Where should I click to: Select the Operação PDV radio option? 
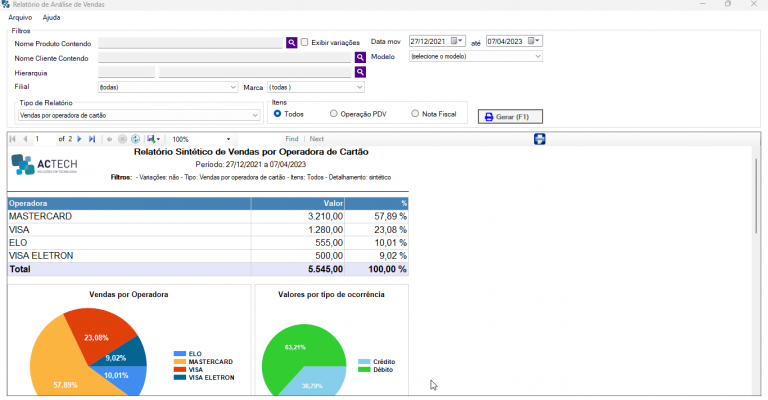click(334, 114)
